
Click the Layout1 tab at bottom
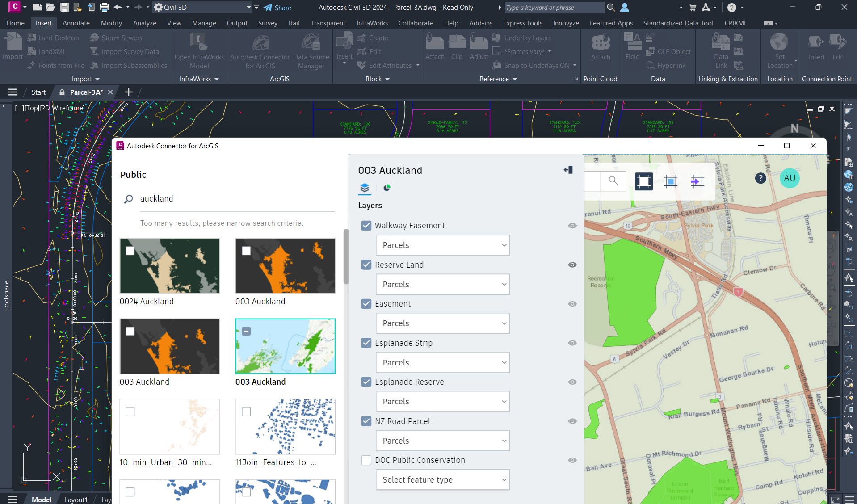[x=76, y=500]
